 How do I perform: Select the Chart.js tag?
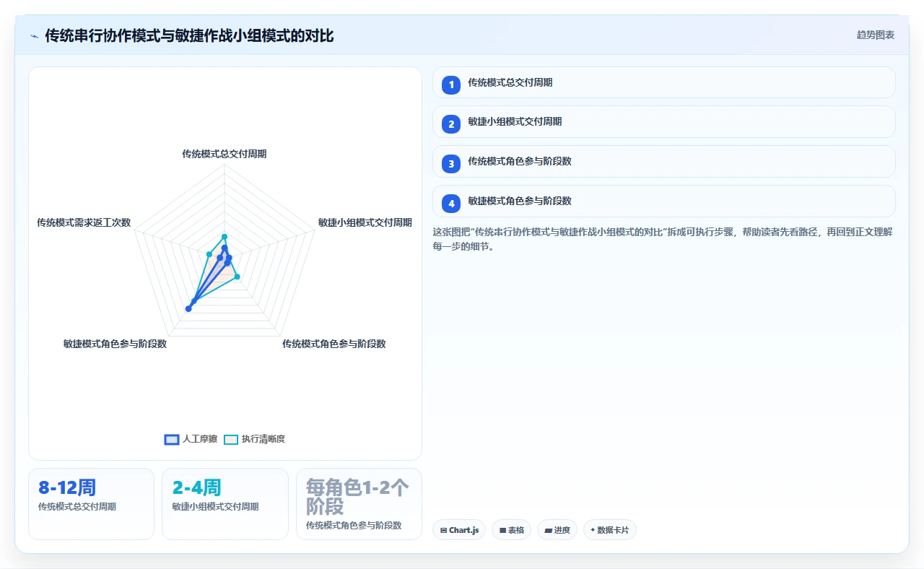pyautogui.click(x=459, y=530)
